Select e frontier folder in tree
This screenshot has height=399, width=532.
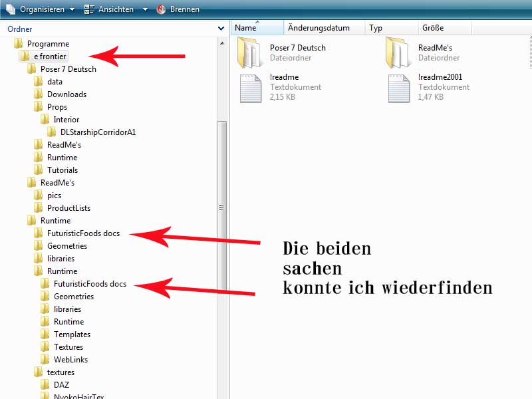(x=50, y=57)
